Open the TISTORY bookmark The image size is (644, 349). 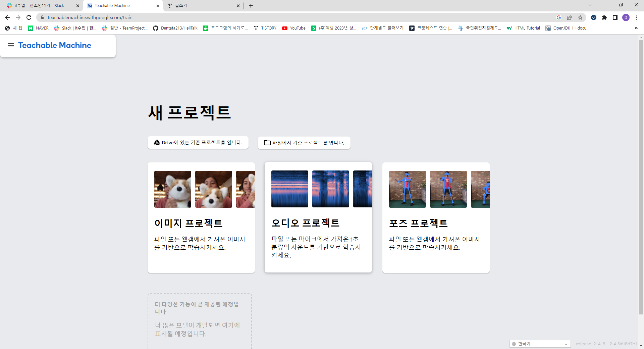[265, 28]
